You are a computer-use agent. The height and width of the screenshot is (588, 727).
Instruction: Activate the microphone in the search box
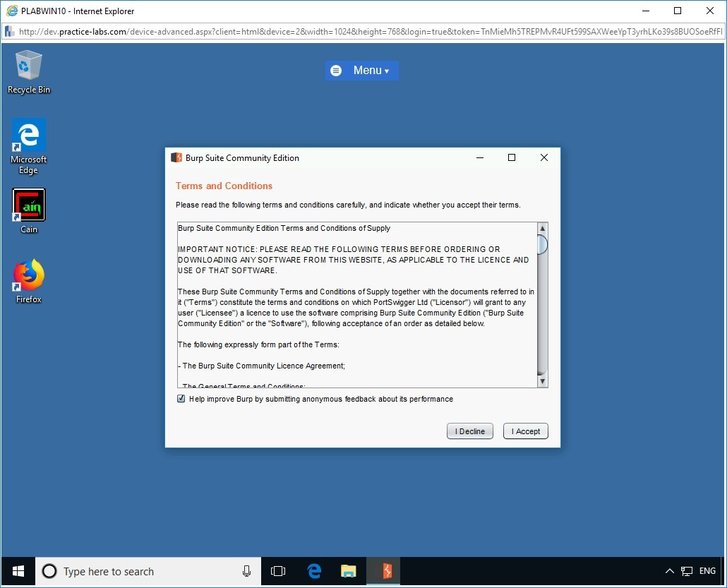tap(246, 571)
